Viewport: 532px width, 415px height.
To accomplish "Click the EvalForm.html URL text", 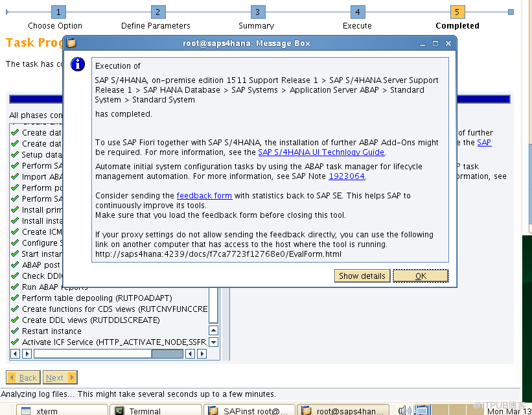I will point(218,254).
